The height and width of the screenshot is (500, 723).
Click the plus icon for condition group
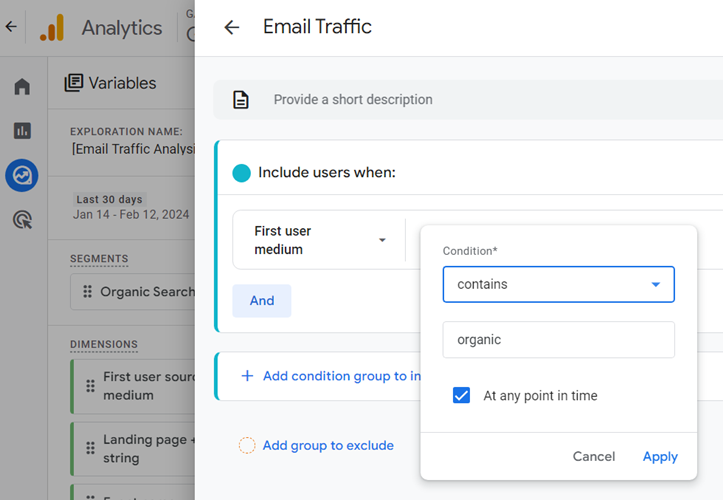point(247,376)
